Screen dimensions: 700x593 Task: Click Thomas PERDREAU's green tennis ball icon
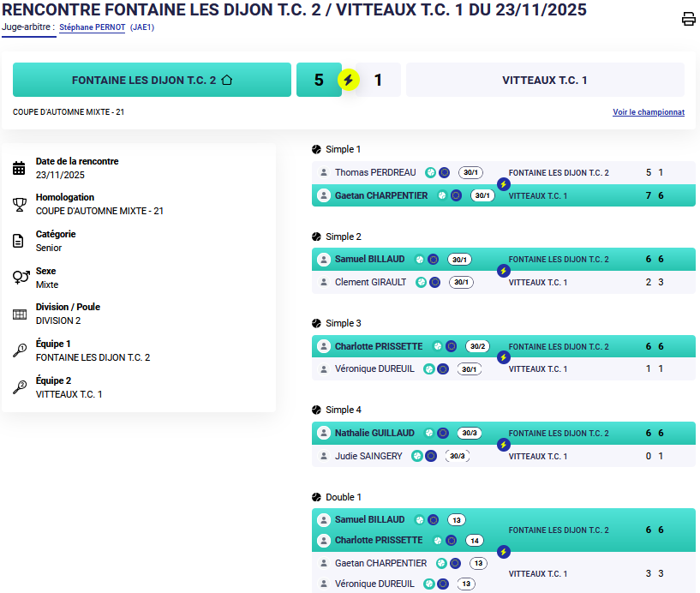click(431, 172)
